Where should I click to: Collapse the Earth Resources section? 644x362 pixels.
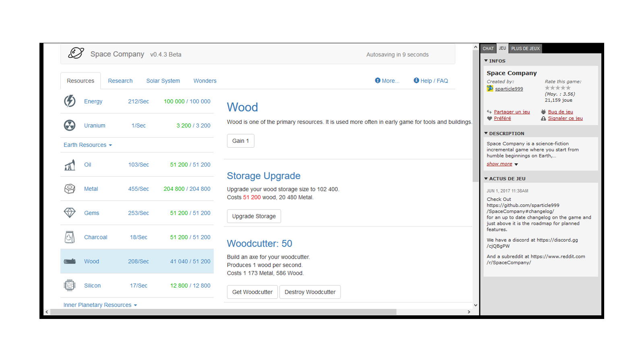(x=88, y=145)
